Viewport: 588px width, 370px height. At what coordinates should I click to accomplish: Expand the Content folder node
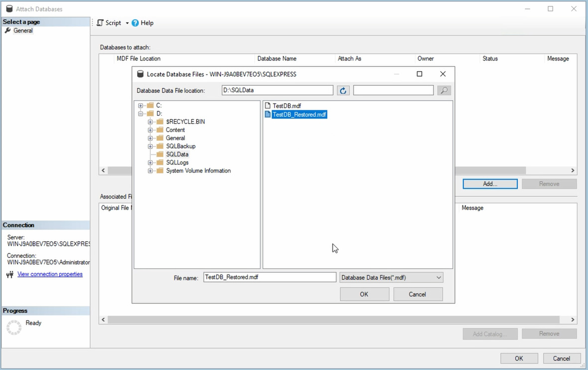(x=151, y=130)
